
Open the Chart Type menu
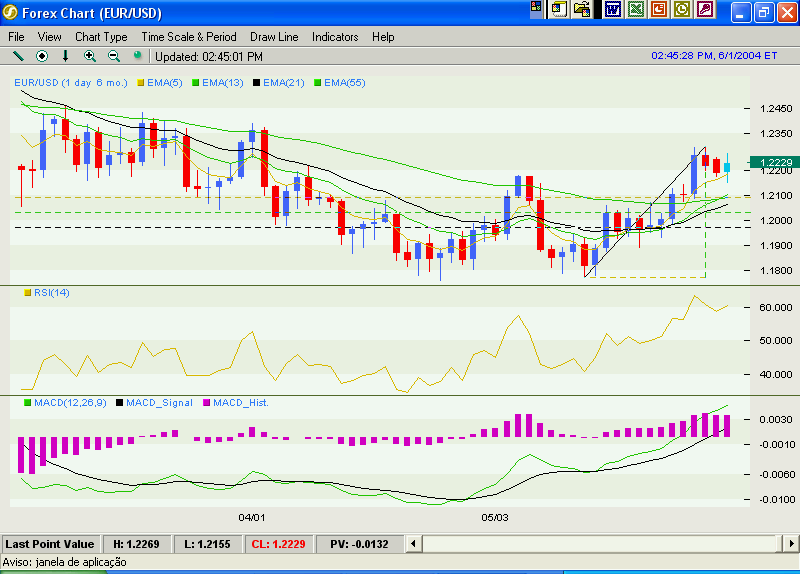[101, 37]
